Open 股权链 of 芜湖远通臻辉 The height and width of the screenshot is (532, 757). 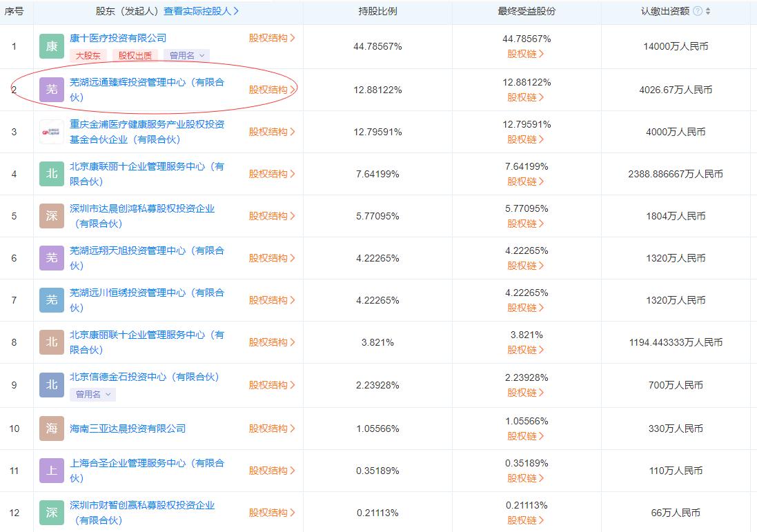pyautogui.click(x=524, y=97)
